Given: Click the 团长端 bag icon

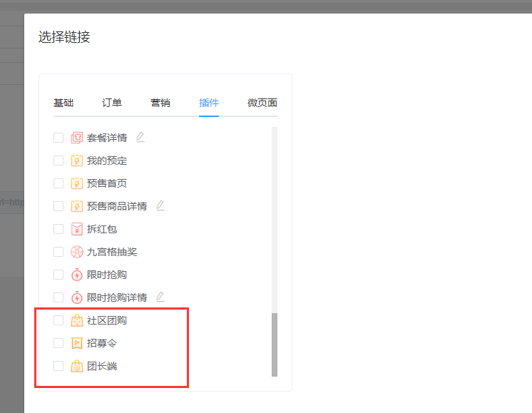Looking at the screenshot, I should (x=77, y=366).
